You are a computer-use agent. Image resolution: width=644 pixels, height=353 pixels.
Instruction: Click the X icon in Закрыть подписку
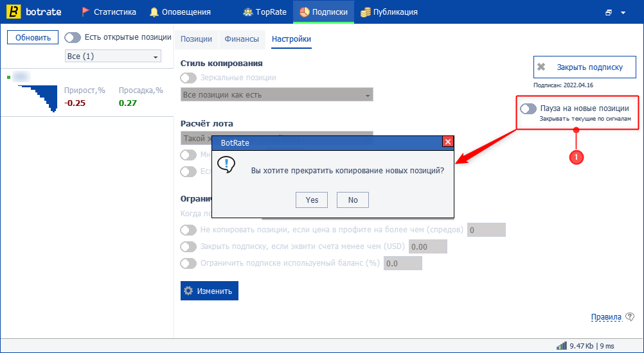pos(541,67)
